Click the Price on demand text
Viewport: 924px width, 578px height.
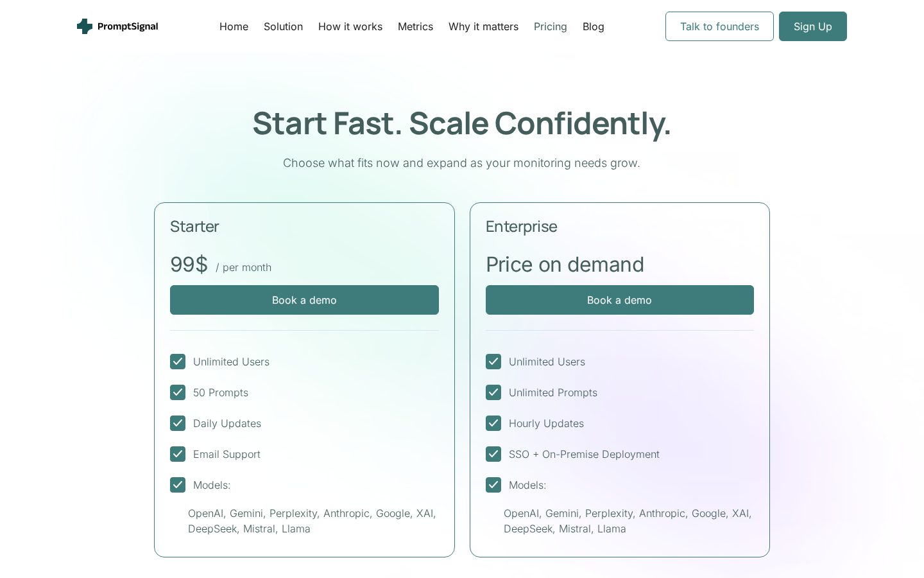click(x=565, y=265)
